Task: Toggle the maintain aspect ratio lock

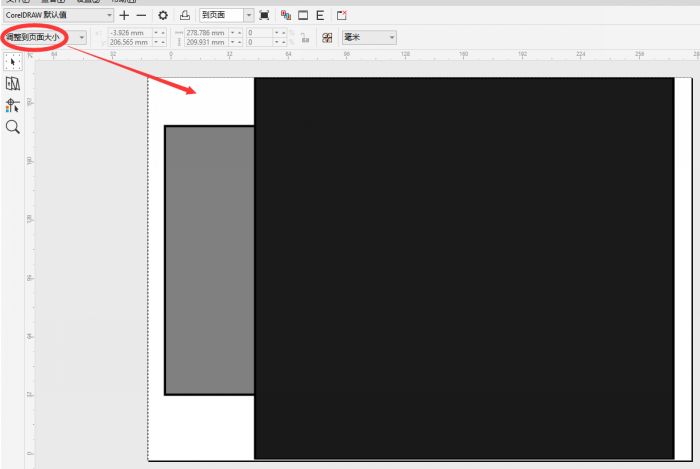Action: tap(305, 38)
